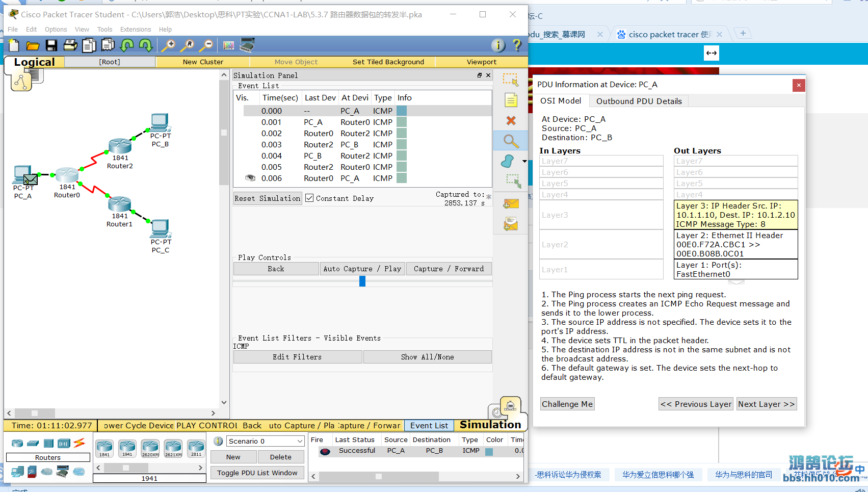Click workspace horizontal scrollbar thumb

point(35,413)
